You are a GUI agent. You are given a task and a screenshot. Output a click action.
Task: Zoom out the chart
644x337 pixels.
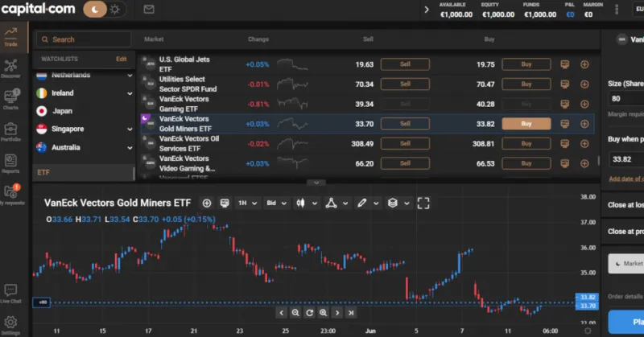click(295, 313)
